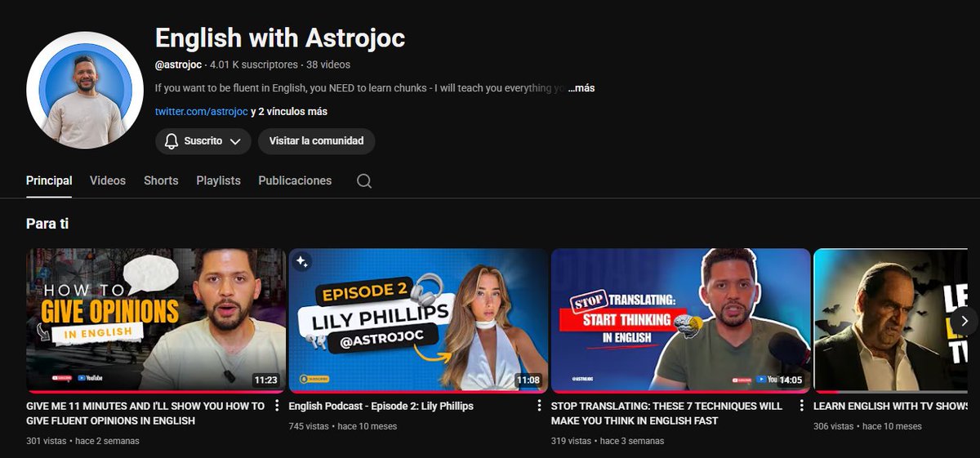
Task: Click '306 vistas' under TV Shows video
Action: (x=835, y=426)
